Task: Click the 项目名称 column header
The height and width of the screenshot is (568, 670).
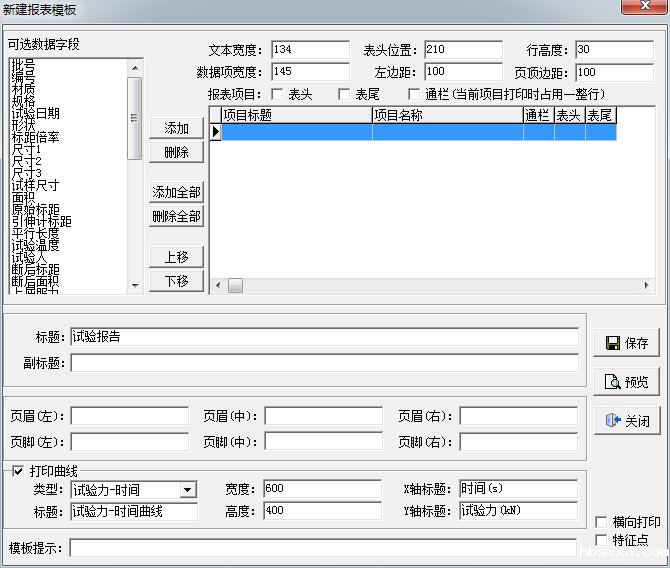Action: point(446,115)
